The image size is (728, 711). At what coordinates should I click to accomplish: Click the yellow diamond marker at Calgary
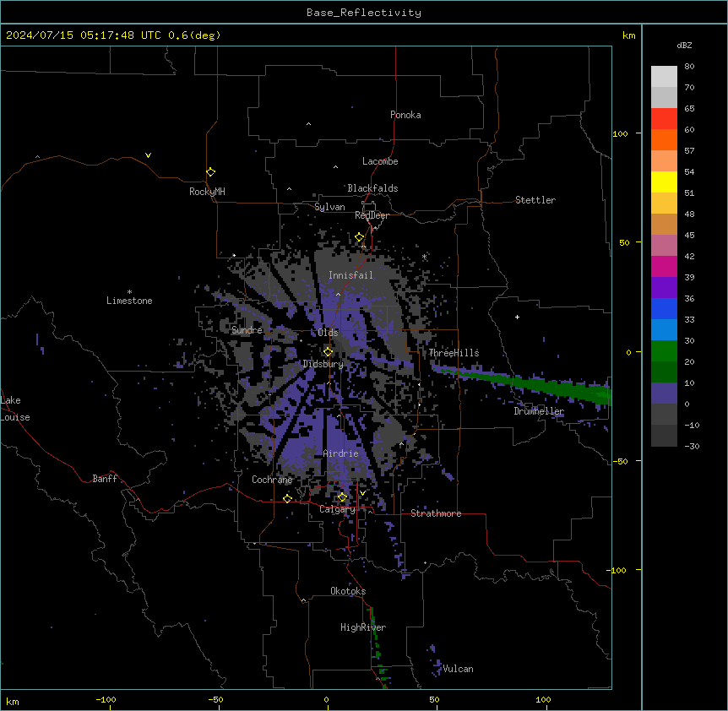coord(342,497)
